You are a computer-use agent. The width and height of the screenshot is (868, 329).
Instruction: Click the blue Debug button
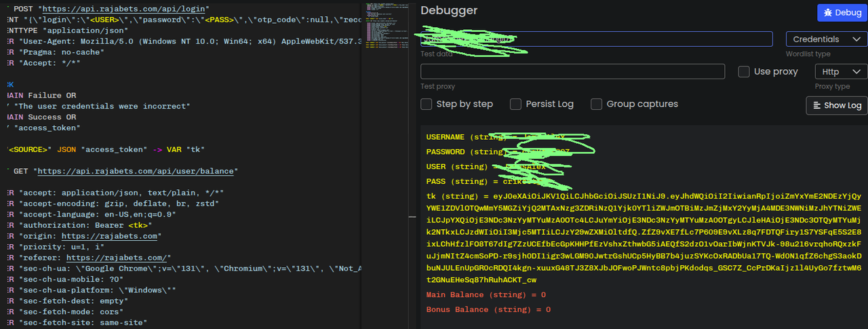[842, 13]
